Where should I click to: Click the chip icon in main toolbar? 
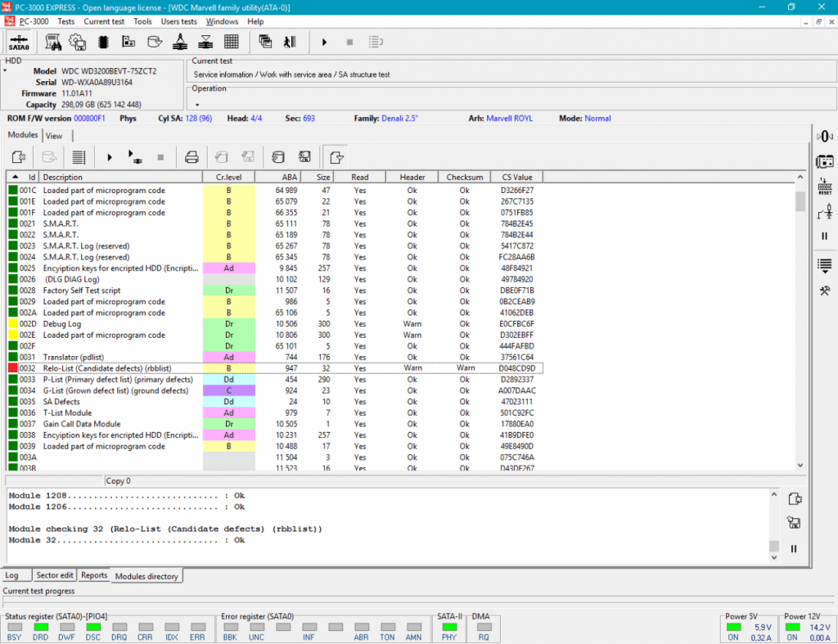point(103,41)
